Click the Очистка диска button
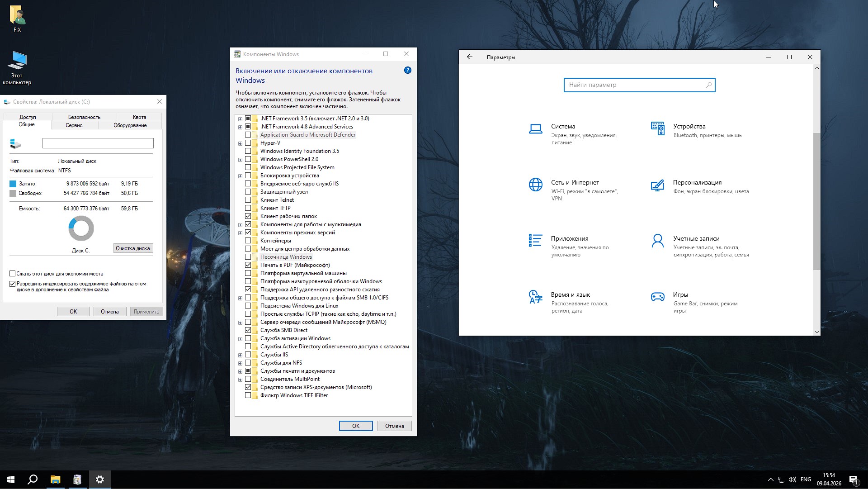Viewport: 868px width, 489px height. coord(132,248)
